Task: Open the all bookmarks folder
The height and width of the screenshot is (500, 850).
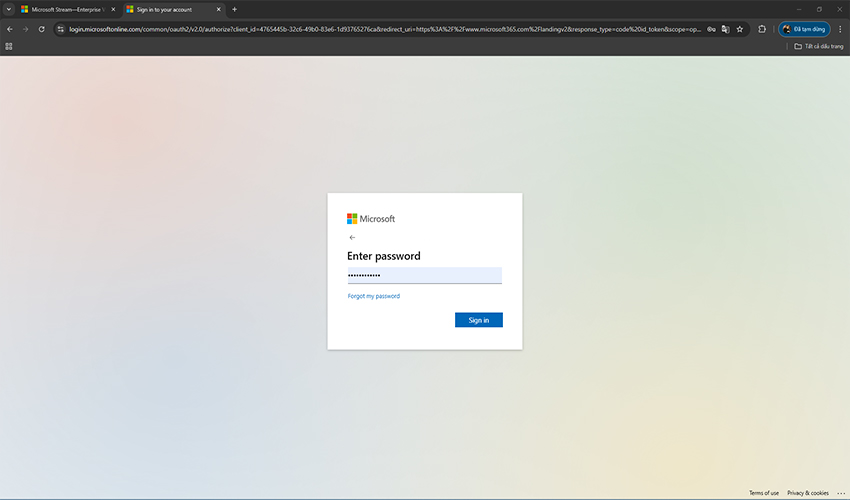Action: tap(819, 47)
